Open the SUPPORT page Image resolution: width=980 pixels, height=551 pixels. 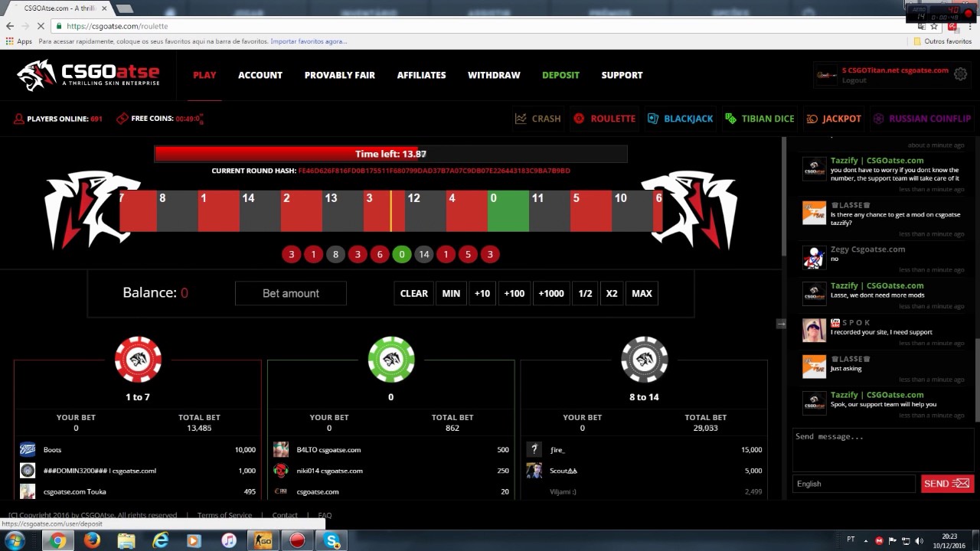click(x=622, y=75)
